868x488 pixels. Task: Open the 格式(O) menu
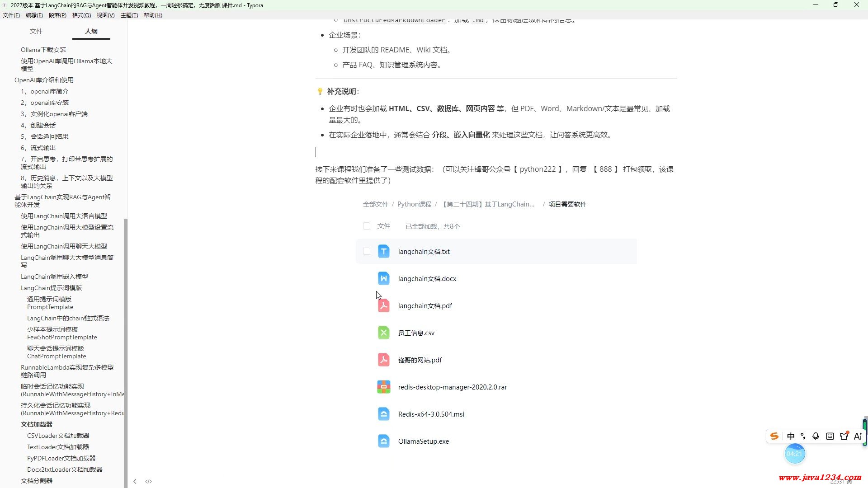click(x=81, y=15)
